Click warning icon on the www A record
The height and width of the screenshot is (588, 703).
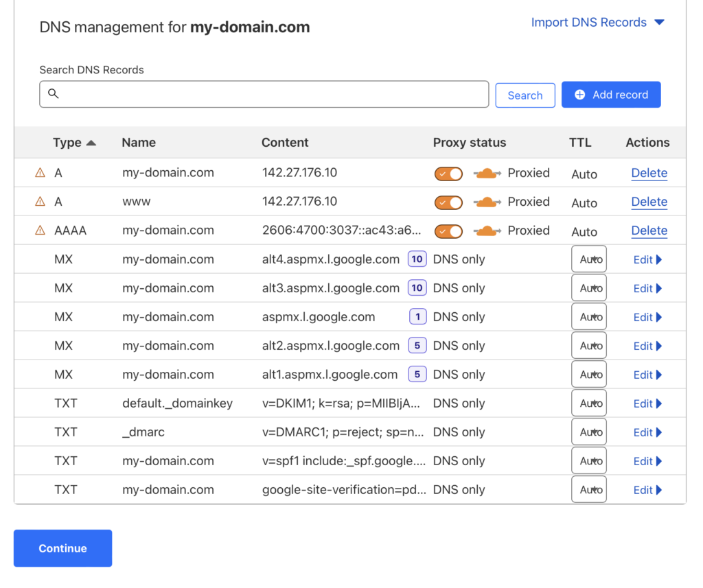click(41, 202)
